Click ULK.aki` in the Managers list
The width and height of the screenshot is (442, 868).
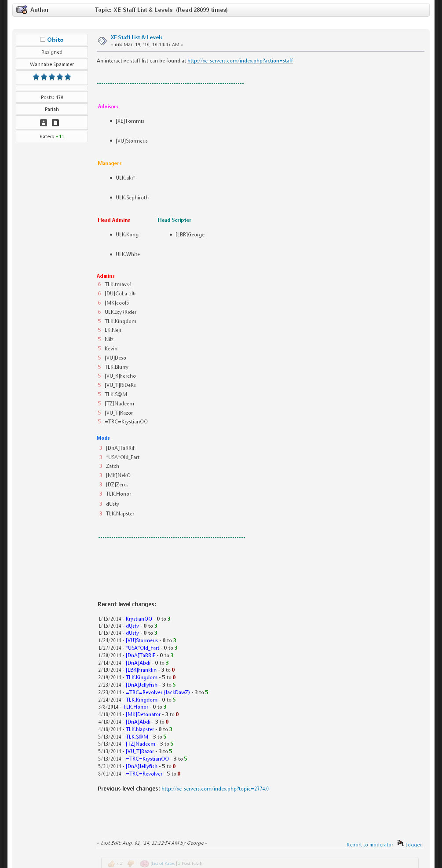click(x=125, y=178)
